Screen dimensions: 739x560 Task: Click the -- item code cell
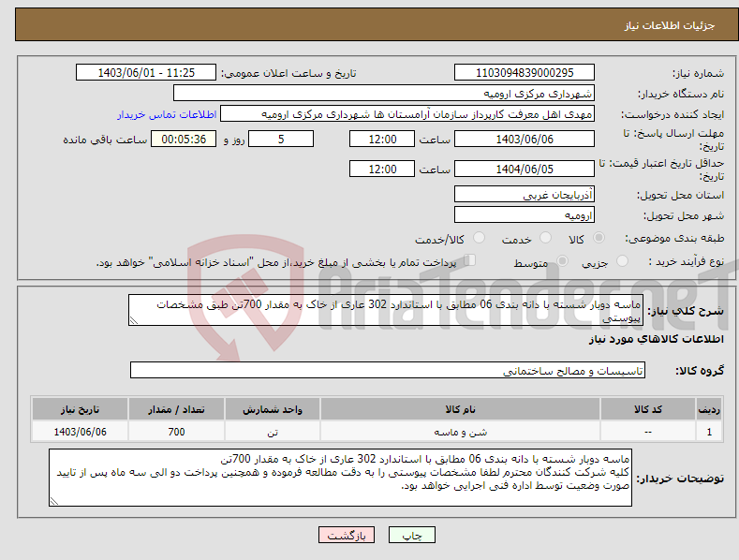tap(647, 432)
